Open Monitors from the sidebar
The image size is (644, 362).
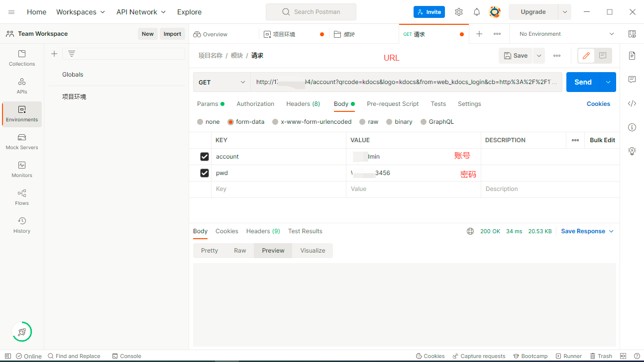coord(22,169)
